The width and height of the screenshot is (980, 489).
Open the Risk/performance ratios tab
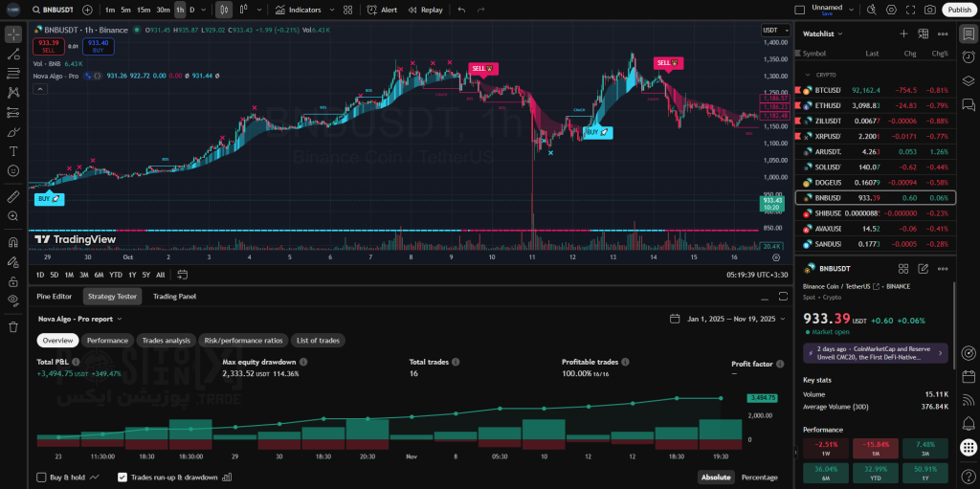pos(243,340)
